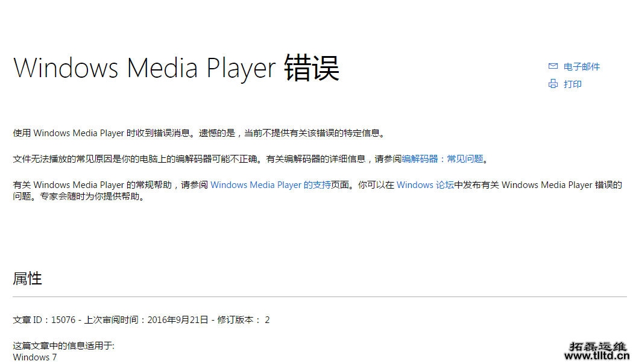Viewport: 633px width, 364px height.
Task: Select the 打印 option to print article
Action: [x=573, y=84]
